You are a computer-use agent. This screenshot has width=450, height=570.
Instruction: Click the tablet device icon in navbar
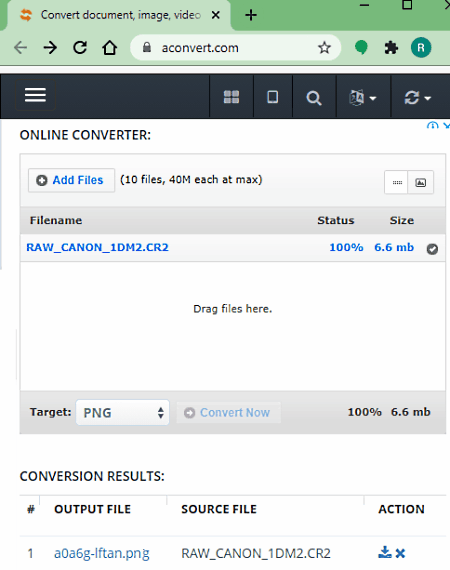click(x=273, y=97)
